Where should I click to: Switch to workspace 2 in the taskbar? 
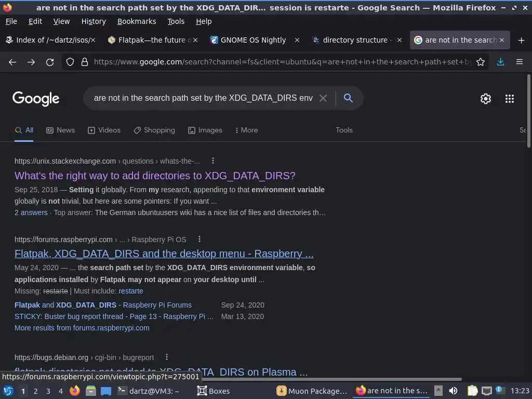(36, 391)
